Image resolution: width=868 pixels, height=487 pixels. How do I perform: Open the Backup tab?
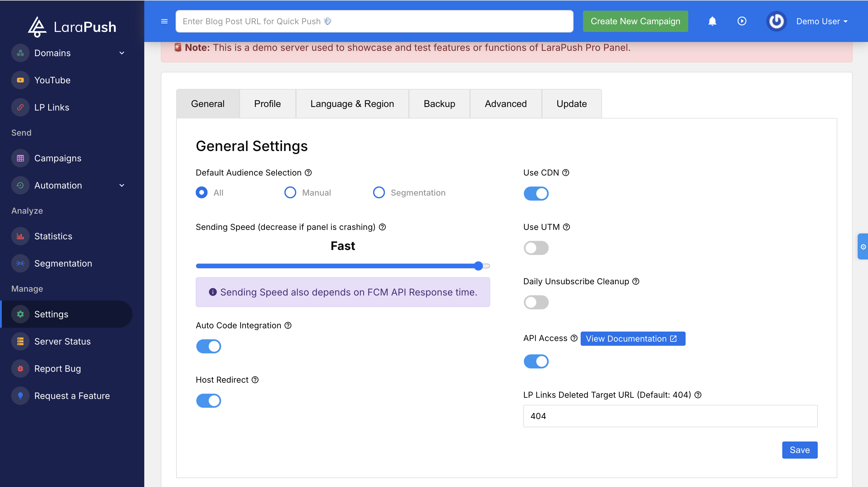439,104
